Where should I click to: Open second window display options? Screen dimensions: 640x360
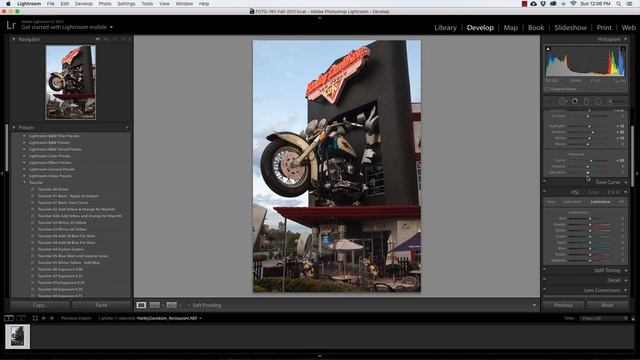click(21, 318)
